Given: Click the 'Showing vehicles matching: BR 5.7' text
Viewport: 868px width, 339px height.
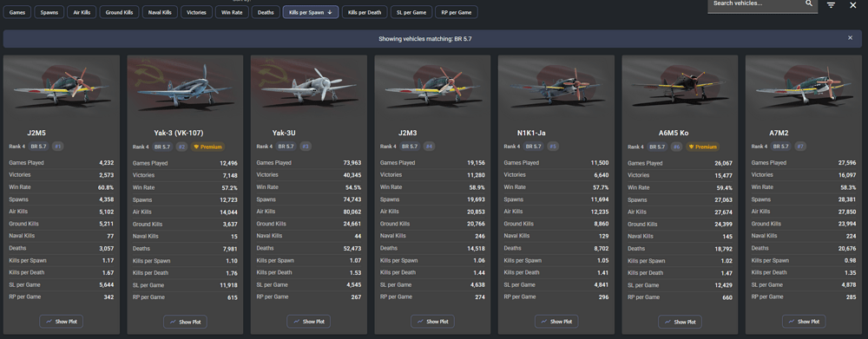Looking at the screenshot, I should tap(425, 39).
